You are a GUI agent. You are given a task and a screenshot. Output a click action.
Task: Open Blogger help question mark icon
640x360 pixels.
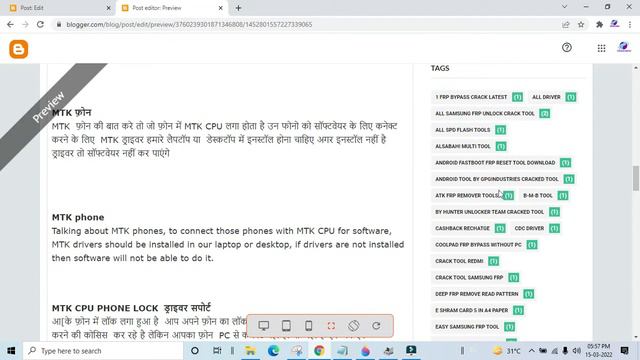pyautogui.click(x=567, y=48)
